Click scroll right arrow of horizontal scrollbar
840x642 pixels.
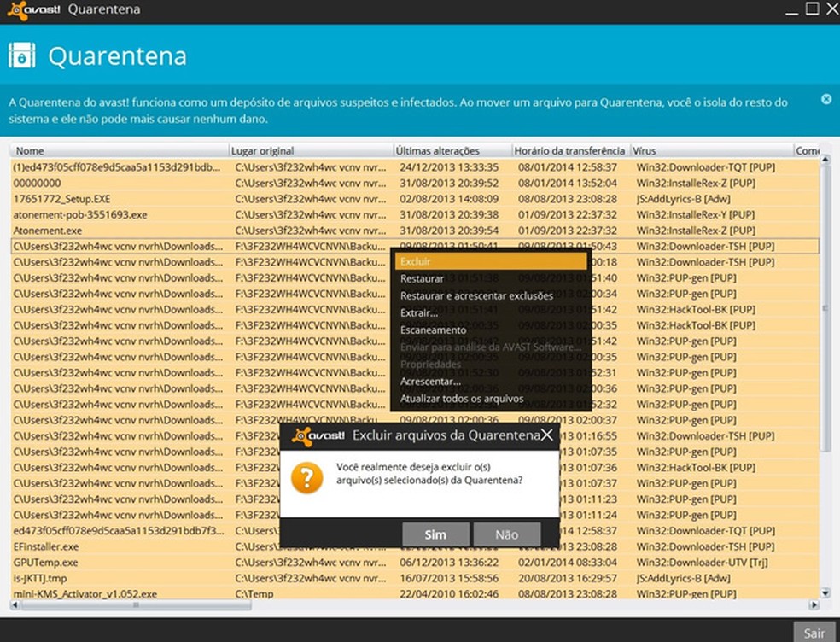coord(814,605)
